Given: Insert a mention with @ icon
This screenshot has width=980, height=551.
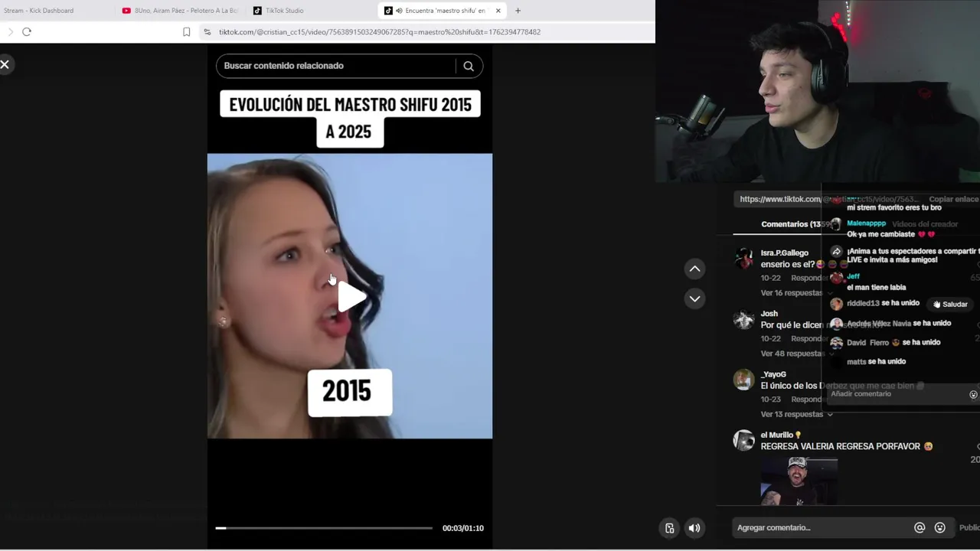Looking at the screenshot, I should tap(920, 527).
